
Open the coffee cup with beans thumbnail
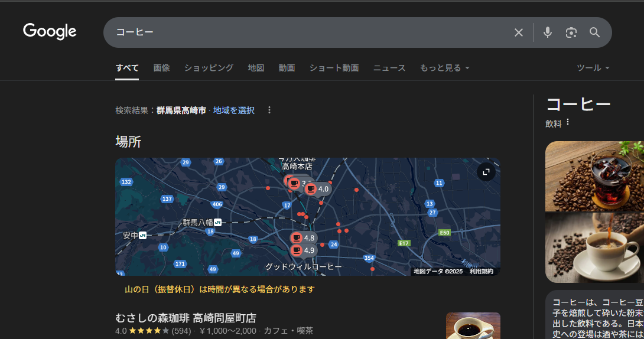click(594, 247)
